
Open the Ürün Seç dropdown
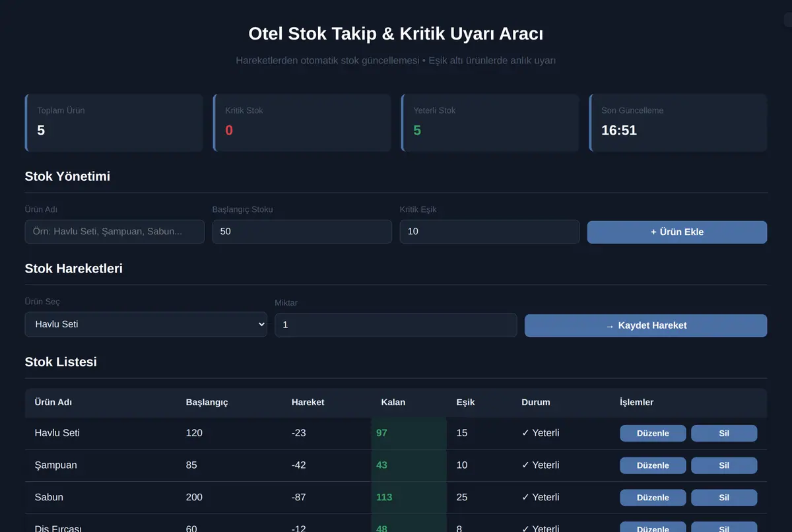[146, 324]
